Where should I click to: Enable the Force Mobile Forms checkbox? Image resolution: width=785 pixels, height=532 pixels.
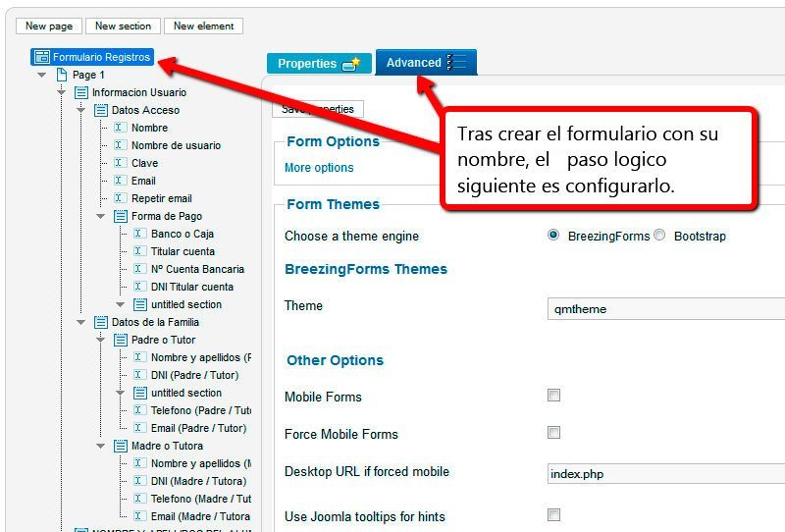553,432
